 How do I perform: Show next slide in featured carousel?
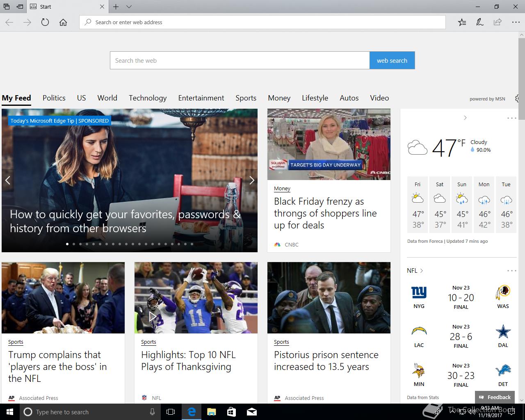pyautogui.click(x=251, y=180)
